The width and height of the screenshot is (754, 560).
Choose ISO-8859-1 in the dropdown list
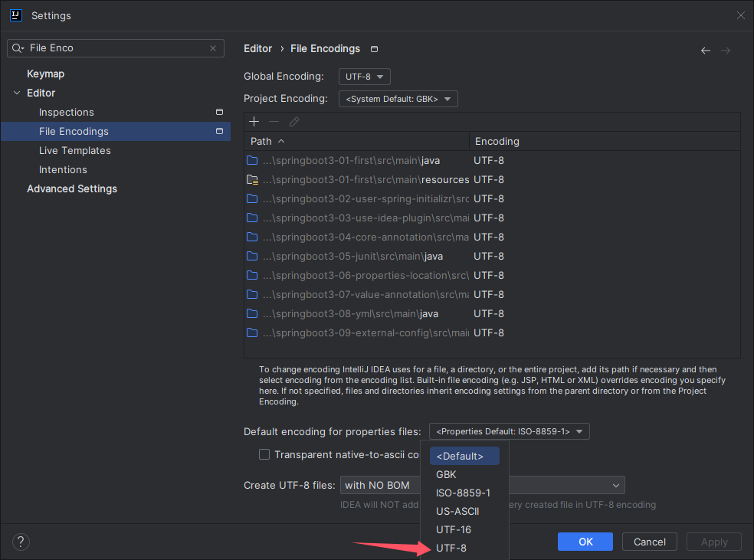[x=463, y=493]
